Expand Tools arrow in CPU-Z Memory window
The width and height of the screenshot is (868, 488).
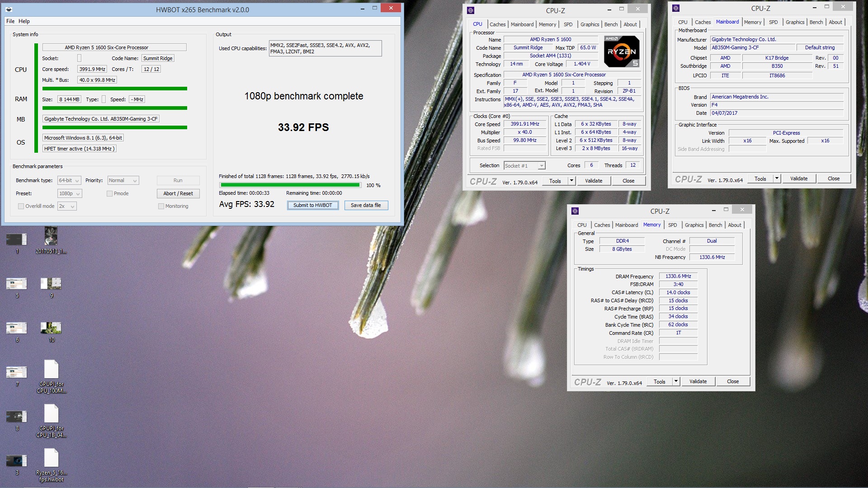pos(676,381)
